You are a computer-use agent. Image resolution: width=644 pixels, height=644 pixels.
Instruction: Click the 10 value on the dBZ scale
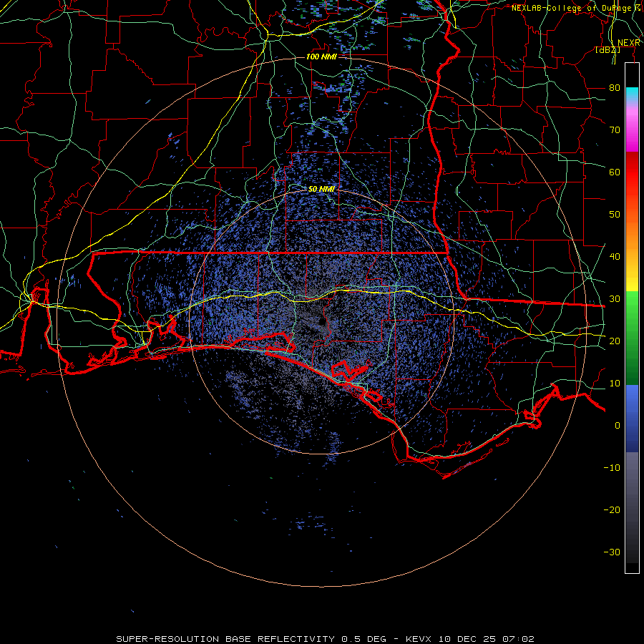615,384
